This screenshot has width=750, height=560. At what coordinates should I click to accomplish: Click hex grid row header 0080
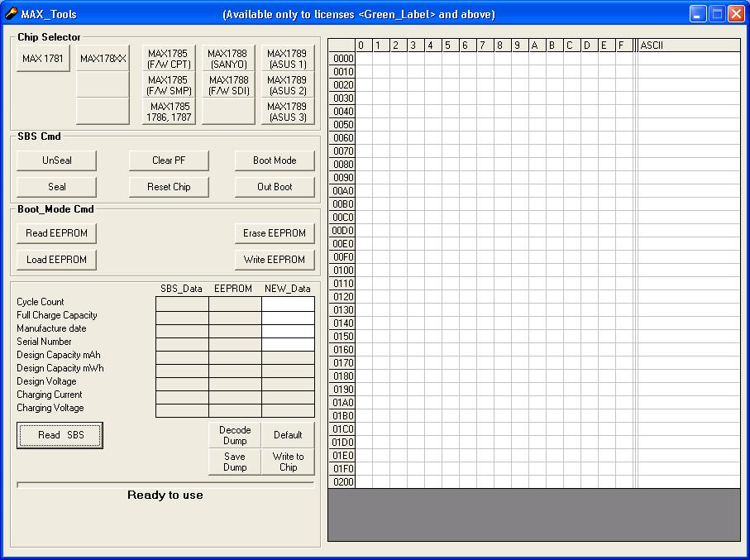pyautogui.click(x=342, y=164)
